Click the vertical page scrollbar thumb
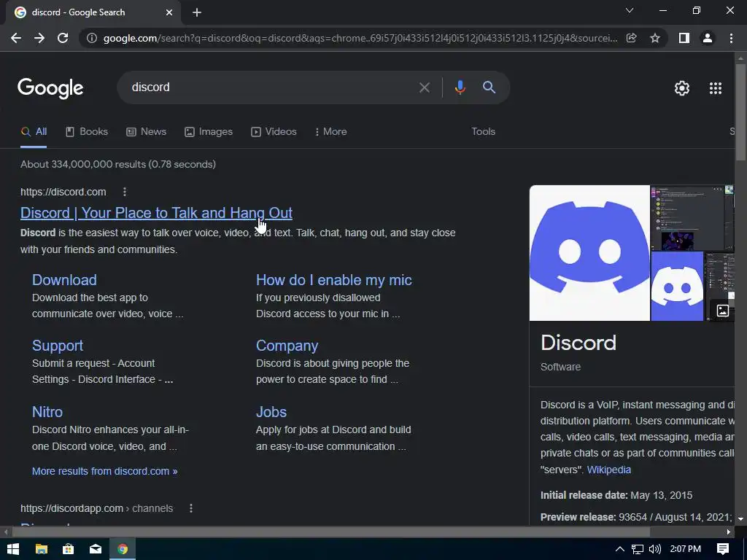The height and width of the screenshot is (560, 747). [x=740, y=112]
